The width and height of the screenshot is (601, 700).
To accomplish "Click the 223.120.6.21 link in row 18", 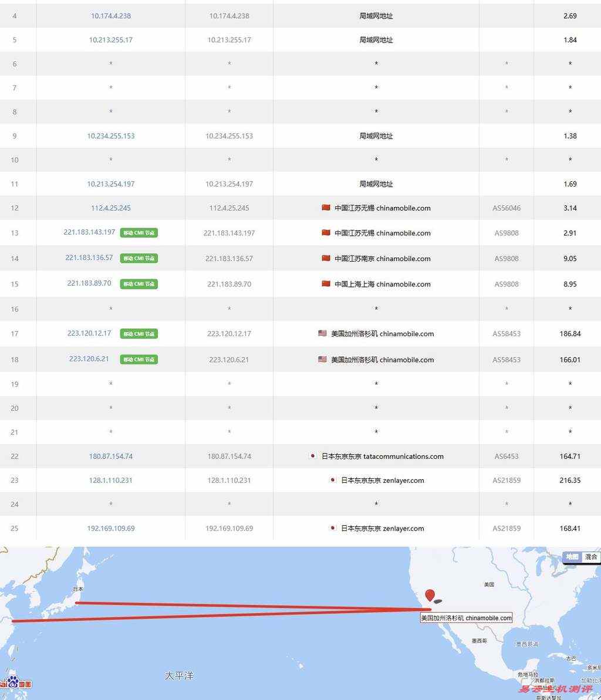I will point(89,359).
